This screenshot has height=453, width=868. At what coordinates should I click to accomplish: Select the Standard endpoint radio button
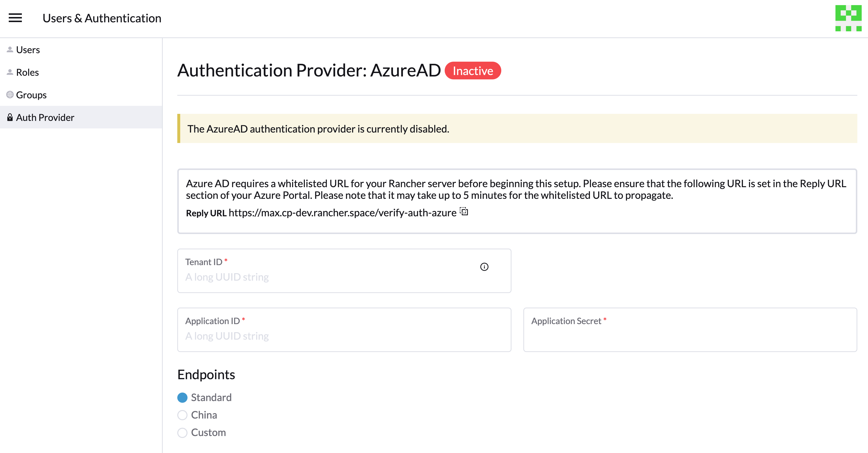[x=182, y=398]
